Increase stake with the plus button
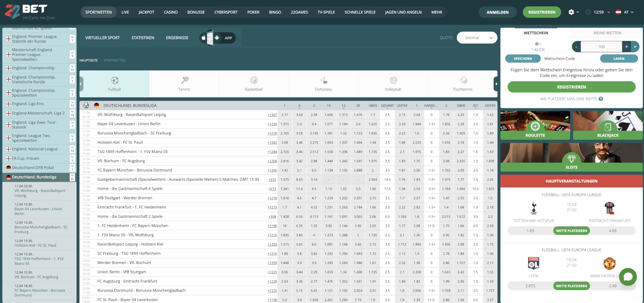 (627, 47)
